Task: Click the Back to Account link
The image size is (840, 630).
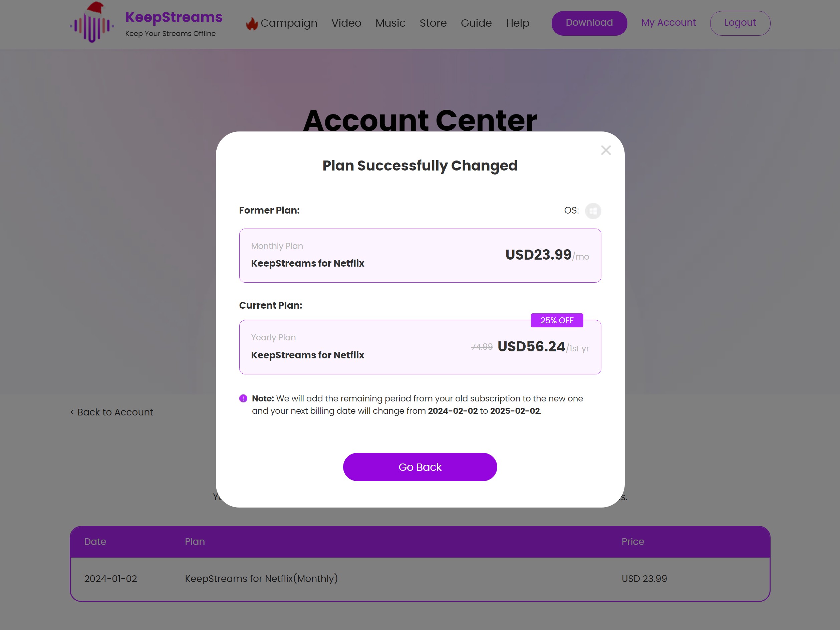Action: [112, 412]
